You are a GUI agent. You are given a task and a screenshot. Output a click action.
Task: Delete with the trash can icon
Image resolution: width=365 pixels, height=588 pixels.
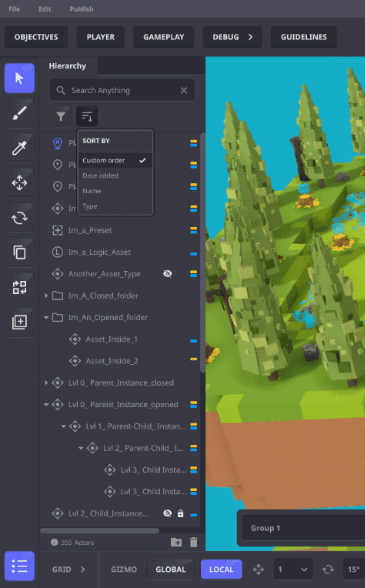[194, 542]
